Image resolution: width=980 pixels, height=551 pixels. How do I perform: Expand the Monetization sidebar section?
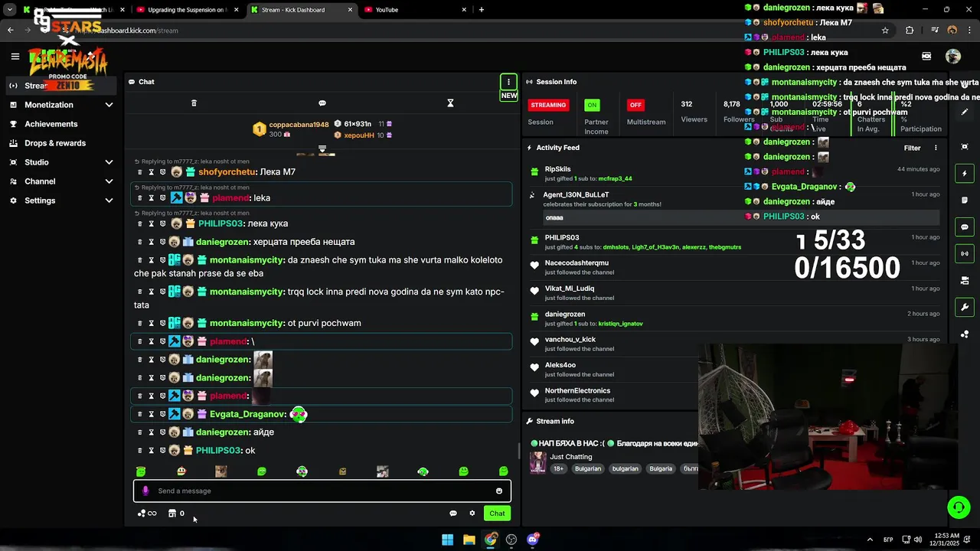(x=109, y=105)
